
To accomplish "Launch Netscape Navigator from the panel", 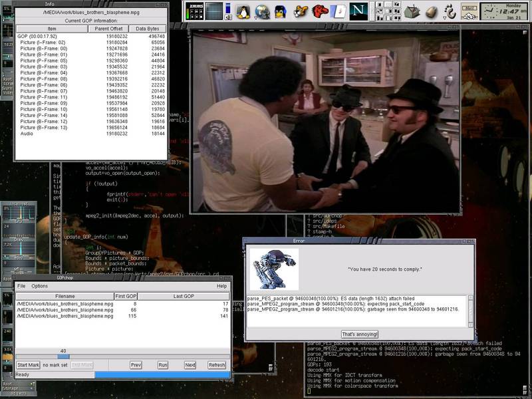I will coord(358,11).
